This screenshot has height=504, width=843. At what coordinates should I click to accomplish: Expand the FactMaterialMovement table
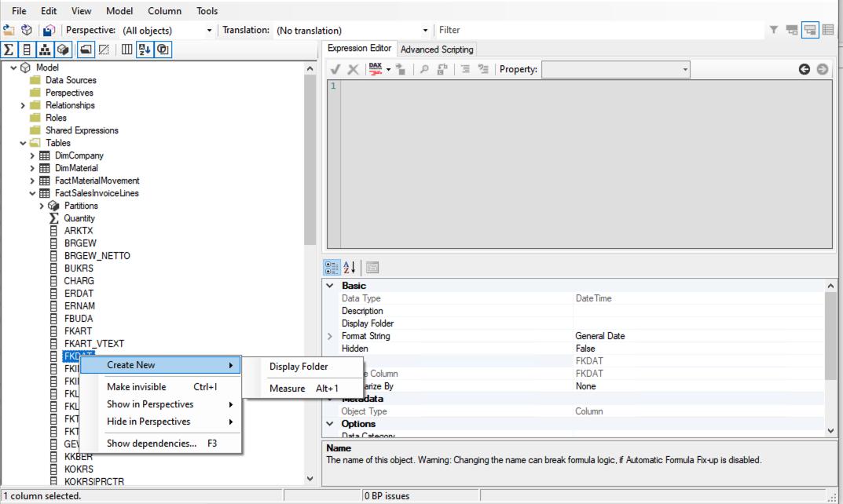32,181
